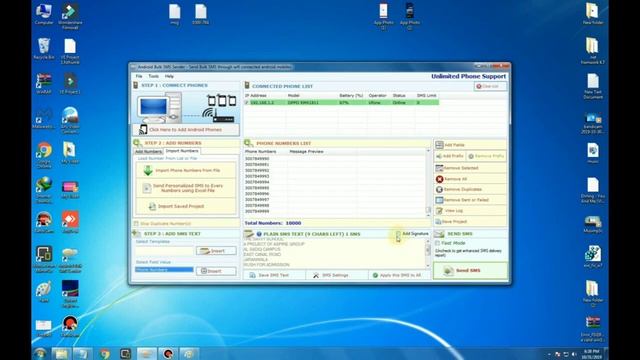Click the Insert button next to Select Template
Image resolution: width=640 pixels, height=360 pixels.
tap(216, 251)
